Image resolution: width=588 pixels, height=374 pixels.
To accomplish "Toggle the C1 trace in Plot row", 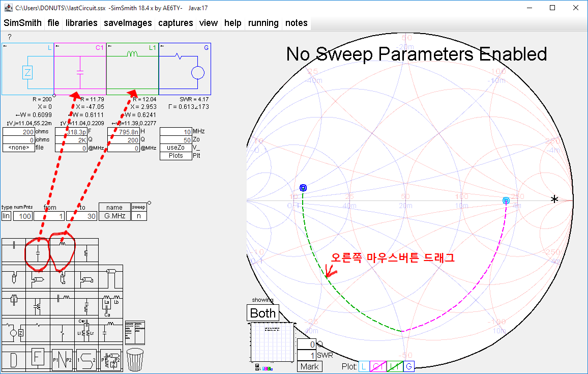I will pos(378,366).
